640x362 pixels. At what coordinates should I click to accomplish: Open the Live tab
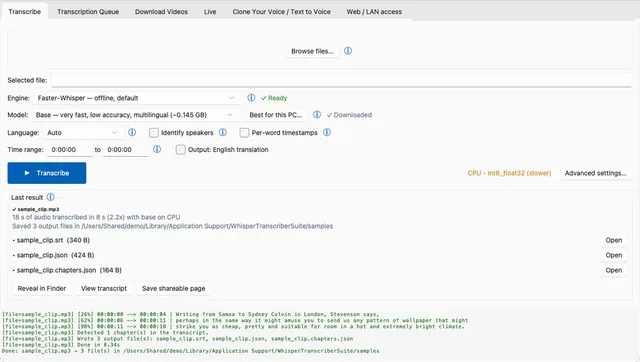[x=210, y=12]
